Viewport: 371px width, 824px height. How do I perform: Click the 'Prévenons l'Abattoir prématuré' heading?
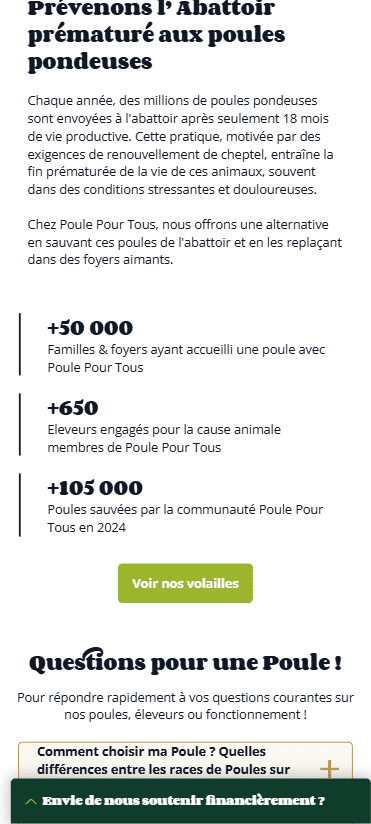click(x=157, y=36)
